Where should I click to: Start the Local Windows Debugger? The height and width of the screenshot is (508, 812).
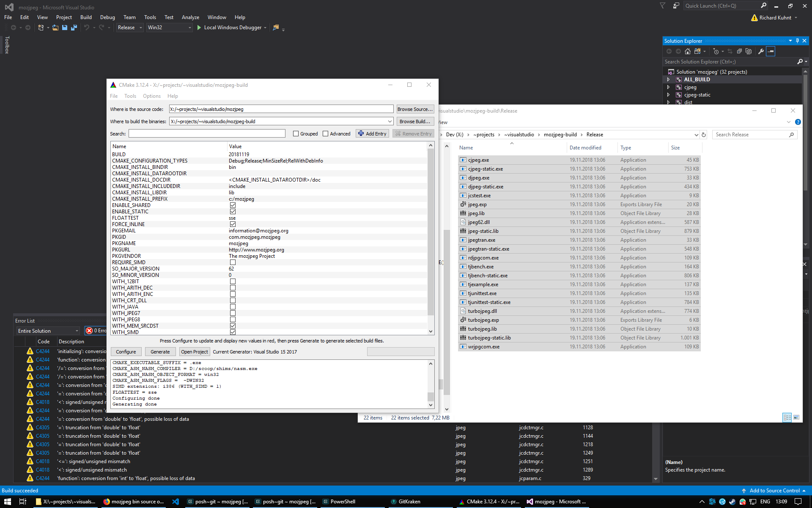pos(232,28)
